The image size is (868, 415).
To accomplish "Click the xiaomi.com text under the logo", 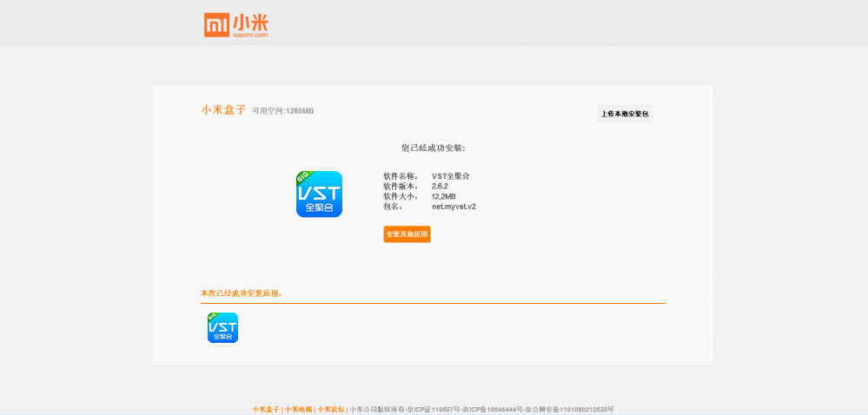I will (250, 35).
